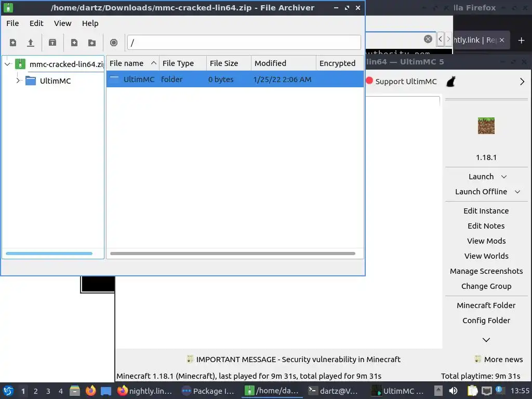Sort by Modified column header
The width and height of the screenshot is (532, 399).
tap(284, 63)
